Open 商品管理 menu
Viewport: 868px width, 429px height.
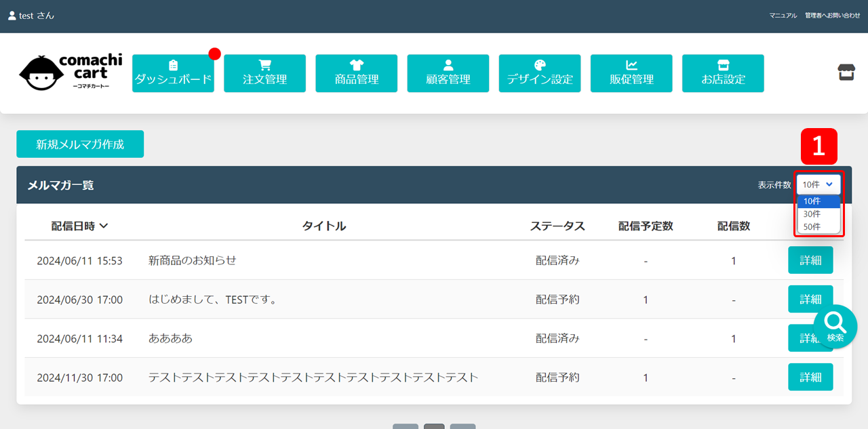[356, 73]
